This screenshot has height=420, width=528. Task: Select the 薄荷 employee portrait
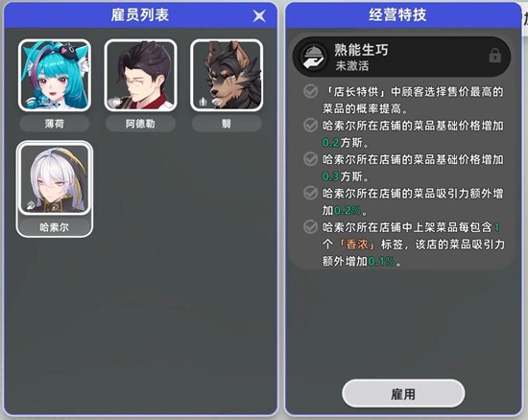55,75
